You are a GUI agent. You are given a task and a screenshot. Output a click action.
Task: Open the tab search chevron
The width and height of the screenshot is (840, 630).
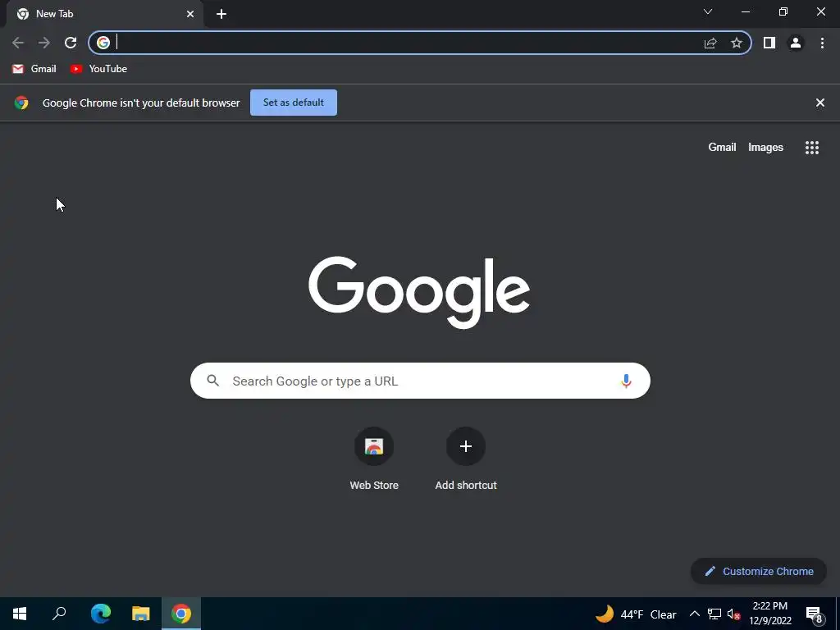(x=708, y=11)
